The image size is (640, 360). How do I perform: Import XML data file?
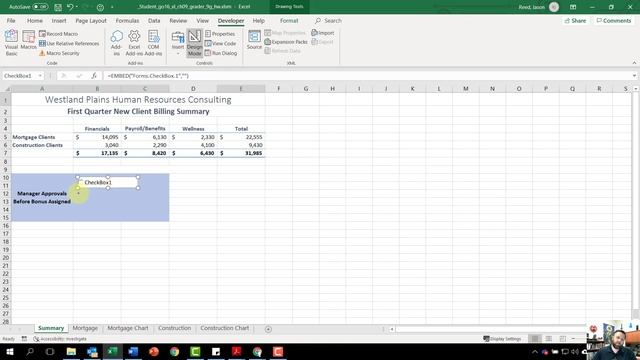pyautogui.click(x=323, y=33)
